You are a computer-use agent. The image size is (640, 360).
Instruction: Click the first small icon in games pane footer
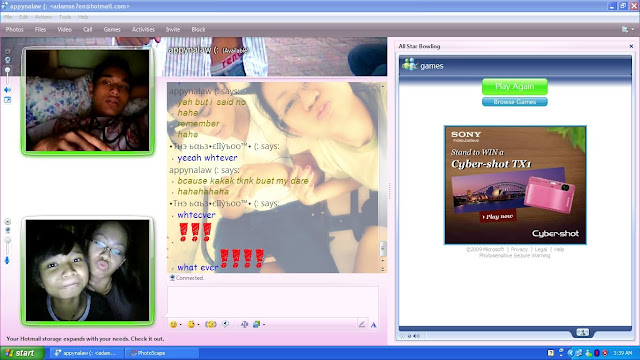point(402,336)
